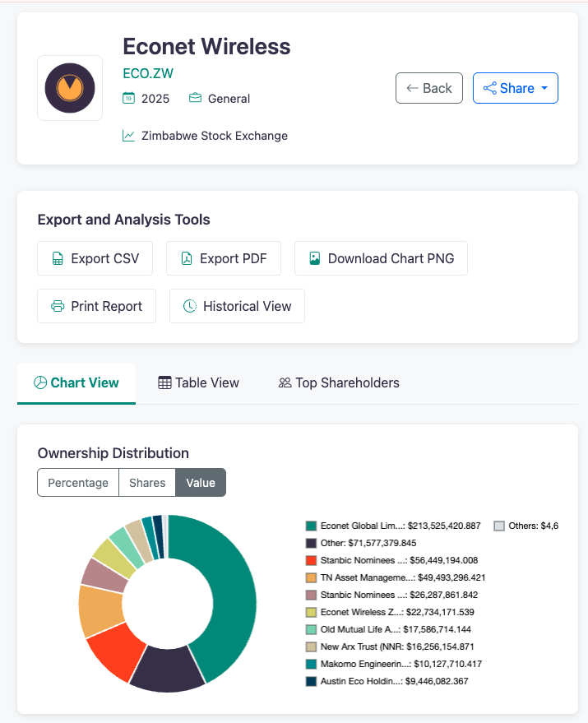The image size is (588, 723).
Task: Toggle the teal Makomo Engineering legend swatch
Action: point(312,665)
